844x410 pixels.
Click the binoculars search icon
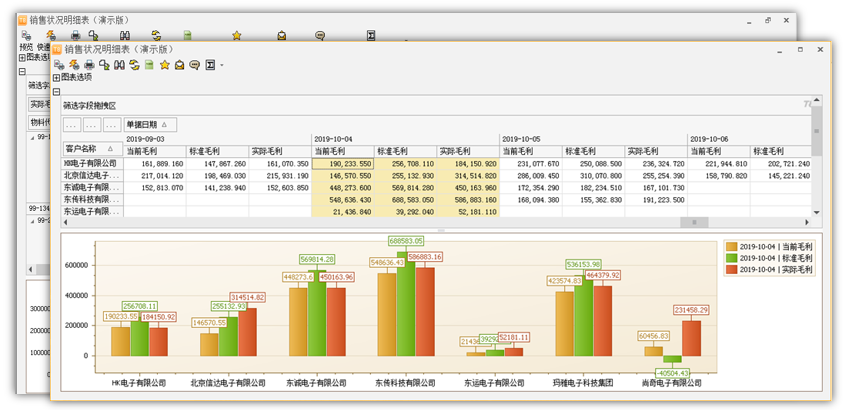119,65
